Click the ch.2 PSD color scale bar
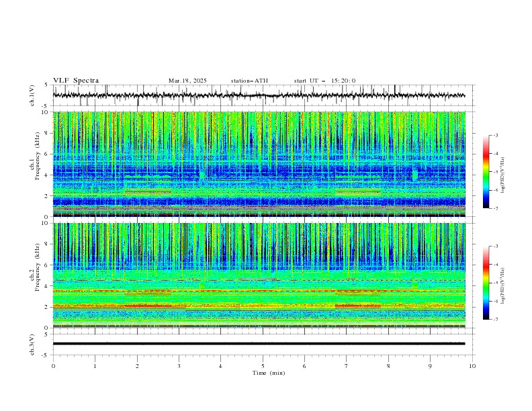This screenshot has height=411, width=532. click(486, 283)
